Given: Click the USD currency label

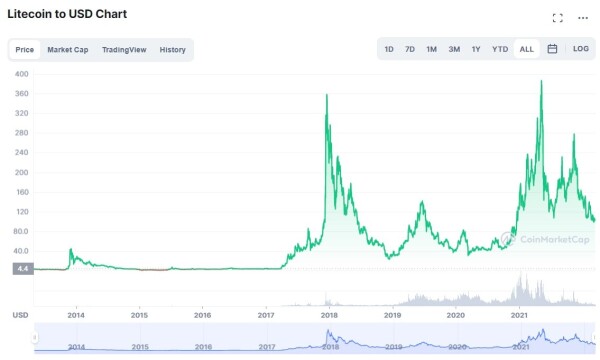Looking at the screenshot, I should point(20,315).
